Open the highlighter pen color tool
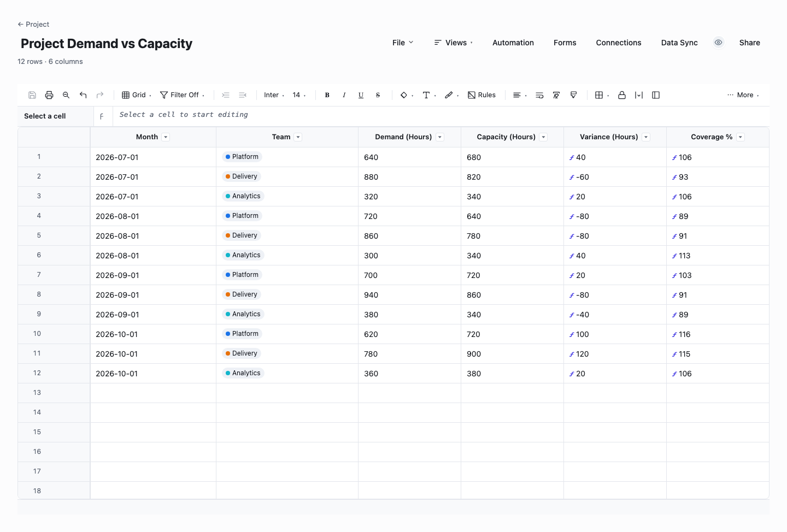This screenshot has width=787, height=532. (x=451, y=95)
